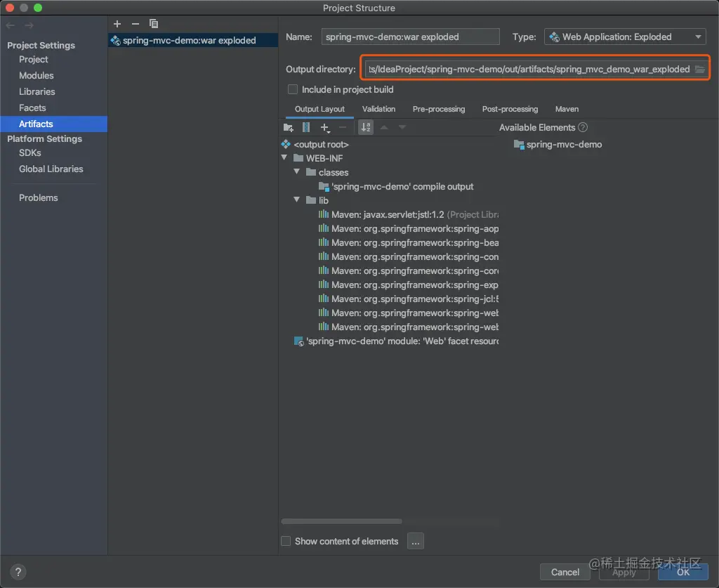
Task: Remove the selected element from the layout
Action: point(342,128)
